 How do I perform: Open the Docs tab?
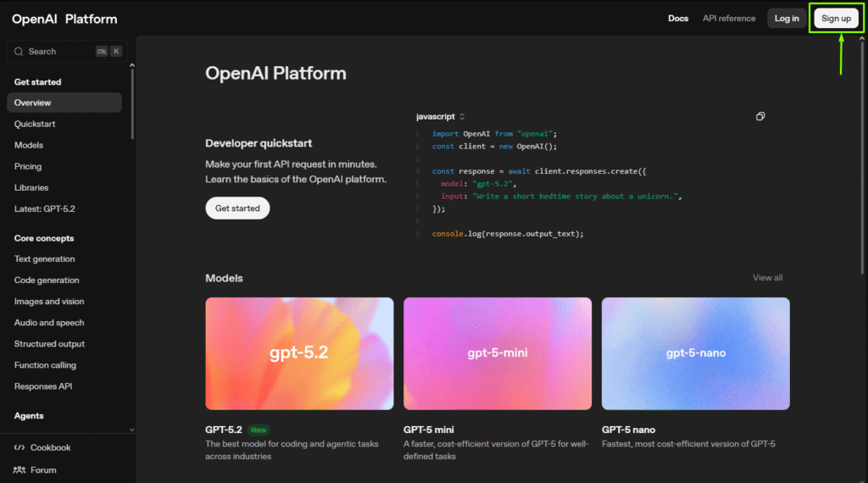[x=678, y=19]
